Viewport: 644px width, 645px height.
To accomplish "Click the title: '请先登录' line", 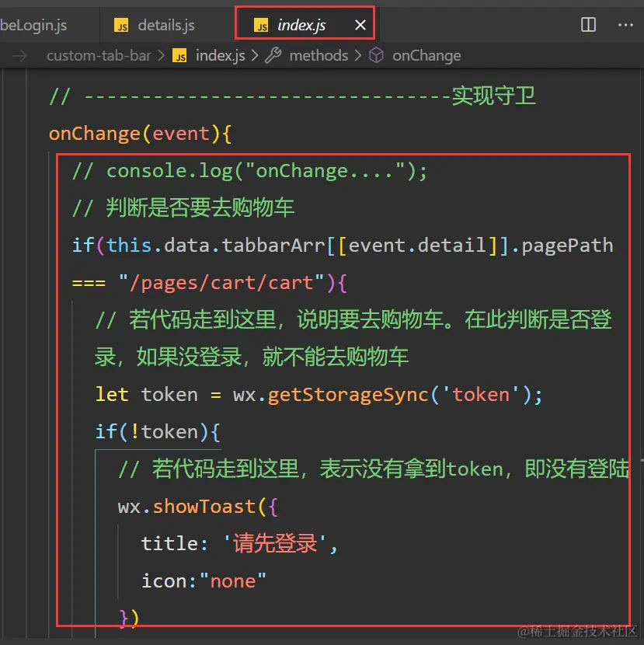I will tap(239, 543).
